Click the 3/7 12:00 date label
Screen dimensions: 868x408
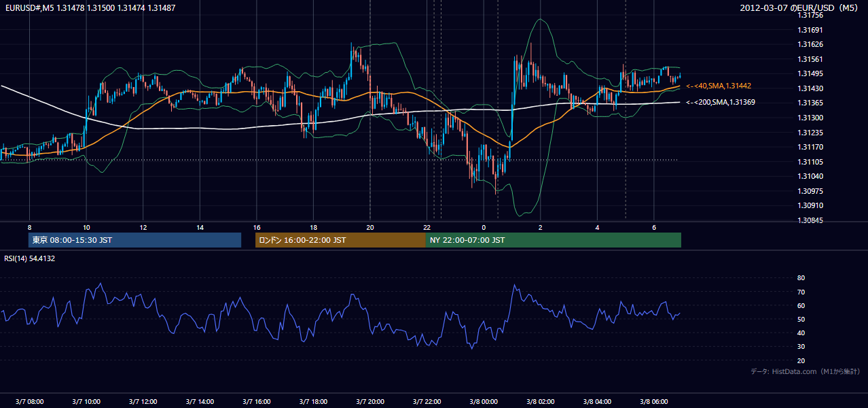pyautogui.click(x=143, y=402)
